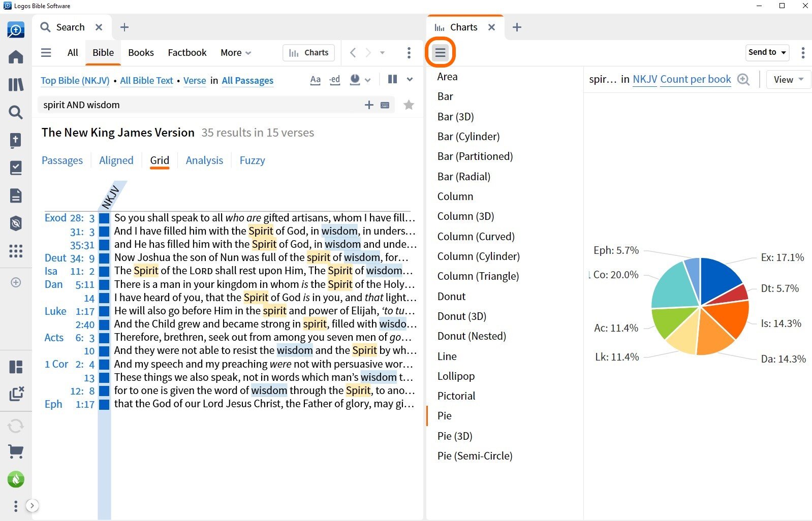Open the Send to dropdown
This screenshot has width=812, height=521.
pyautogui.click(x=767, y=52)
